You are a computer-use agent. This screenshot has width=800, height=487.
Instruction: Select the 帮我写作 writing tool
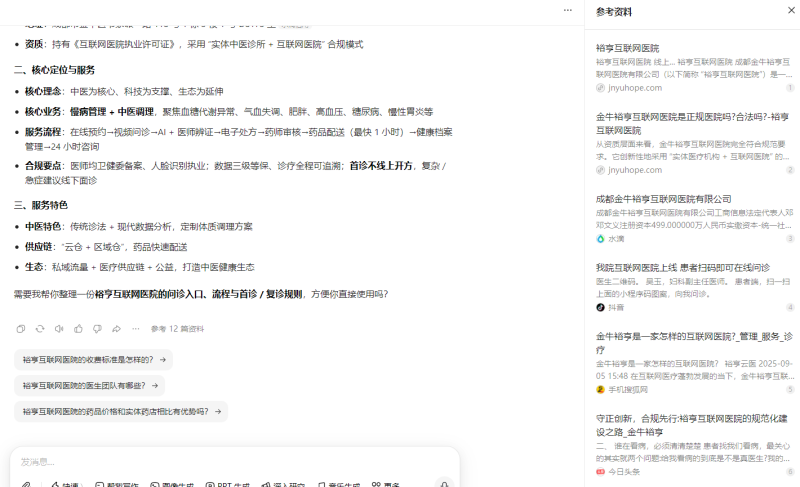click(117, 484)
